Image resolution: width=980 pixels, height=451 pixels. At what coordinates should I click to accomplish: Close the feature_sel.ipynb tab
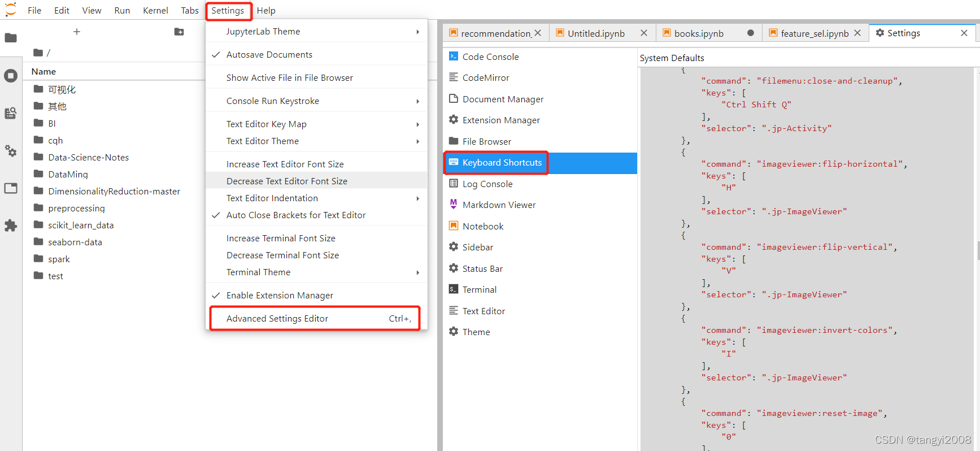857,33
